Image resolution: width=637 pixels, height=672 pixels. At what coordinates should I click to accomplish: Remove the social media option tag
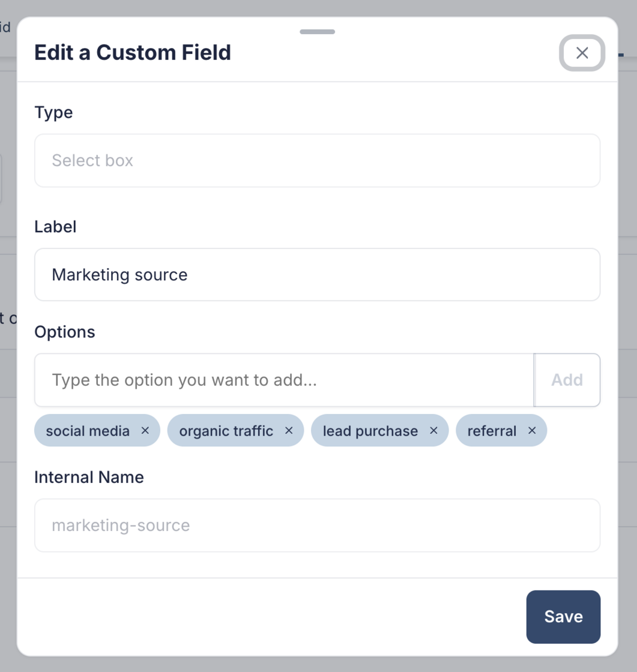[145, 431]
